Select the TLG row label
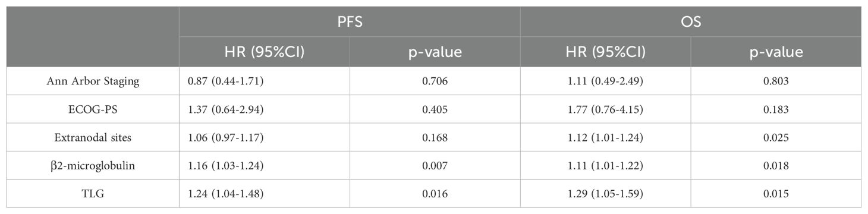 click(x=93, y=194)
